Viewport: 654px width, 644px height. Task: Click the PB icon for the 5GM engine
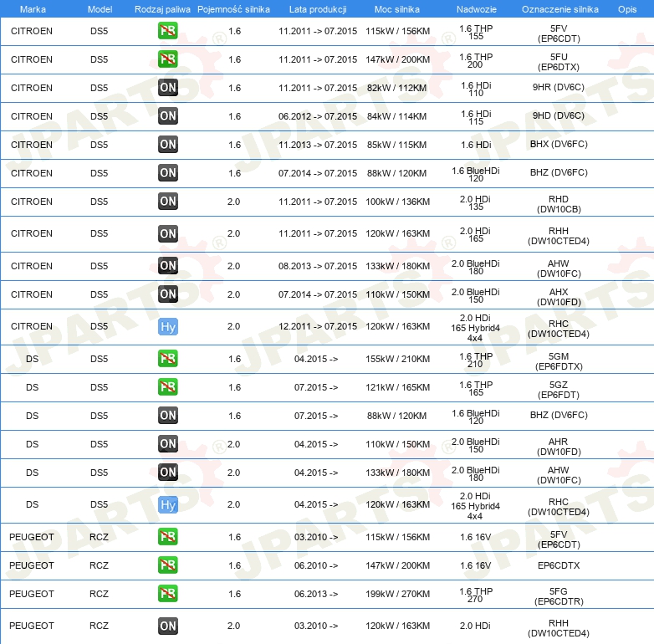point(168,359)
